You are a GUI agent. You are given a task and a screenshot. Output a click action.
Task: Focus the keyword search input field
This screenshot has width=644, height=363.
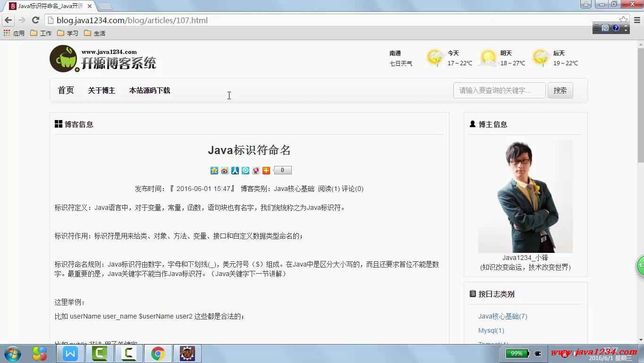499,90
